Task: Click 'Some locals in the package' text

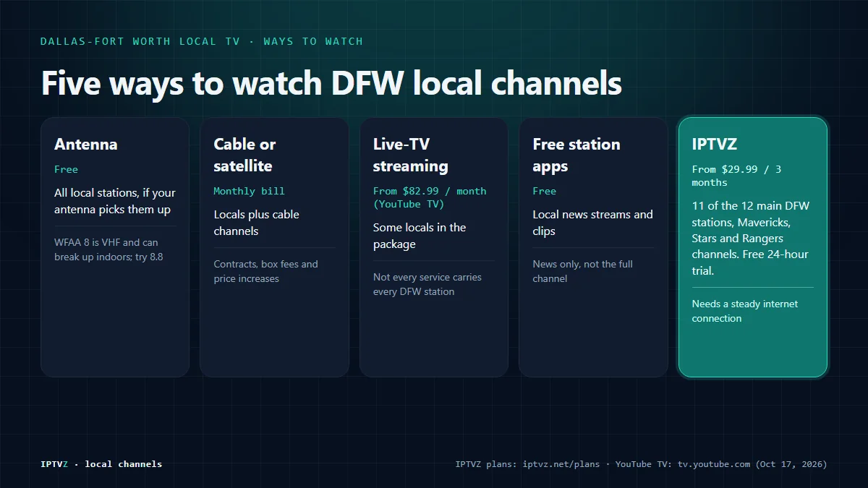Action: pyautogui.click(x=420, y=236)
